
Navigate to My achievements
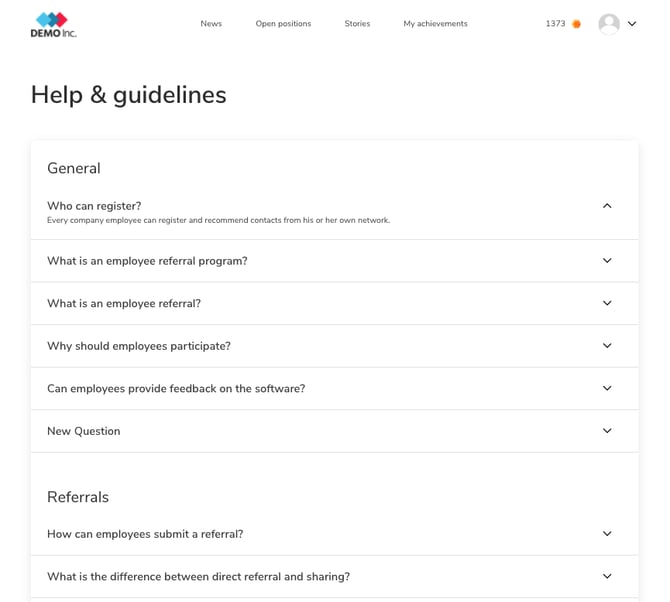click(435, 24)
